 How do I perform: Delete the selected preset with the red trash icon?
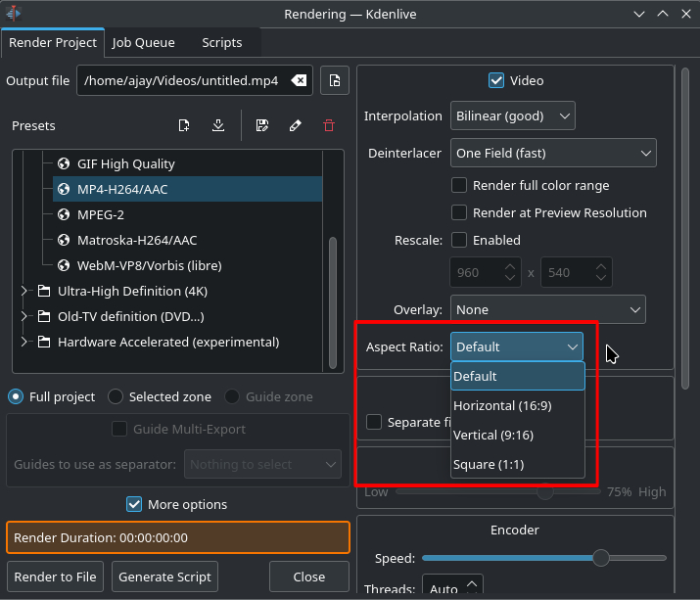click(x=329, y=125)
